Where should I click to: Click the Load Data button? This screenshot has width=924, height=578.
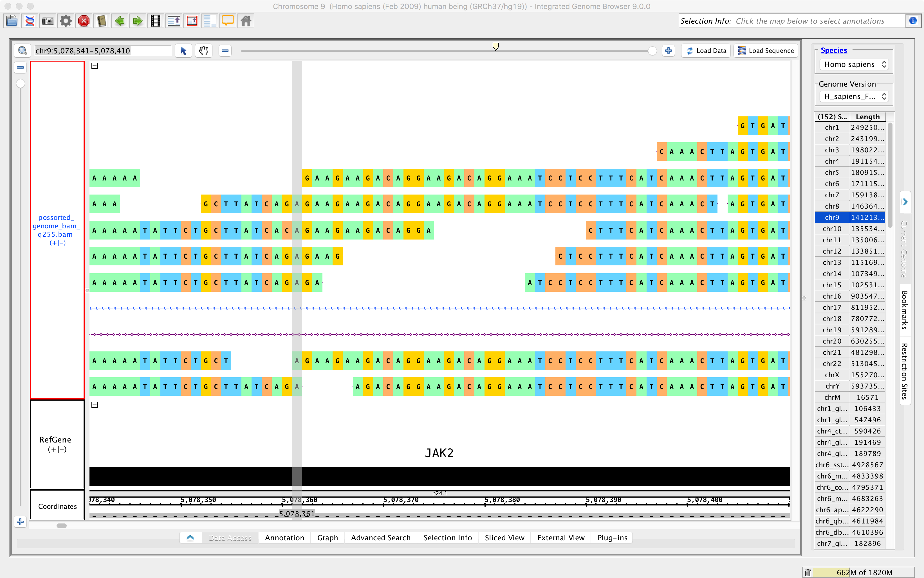tap(706, 50)
